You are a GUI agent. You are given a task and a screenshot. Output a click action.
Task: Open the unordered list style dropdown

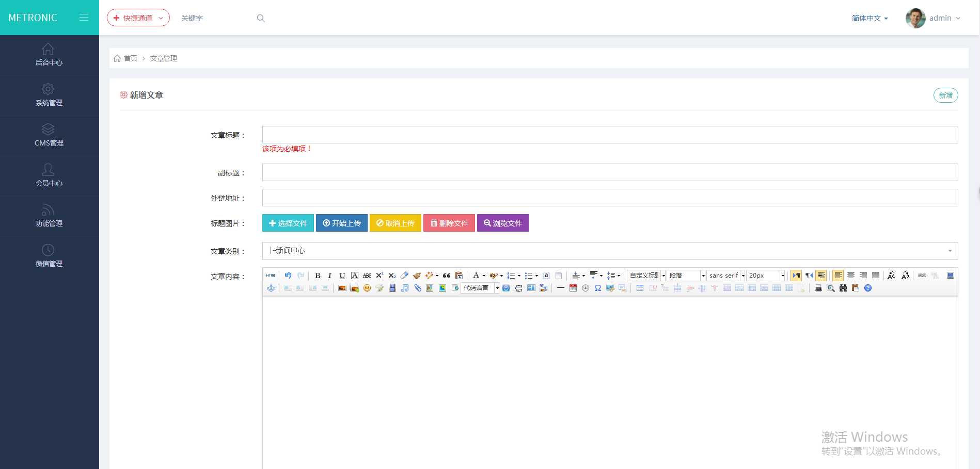click(x=536, y=276)
